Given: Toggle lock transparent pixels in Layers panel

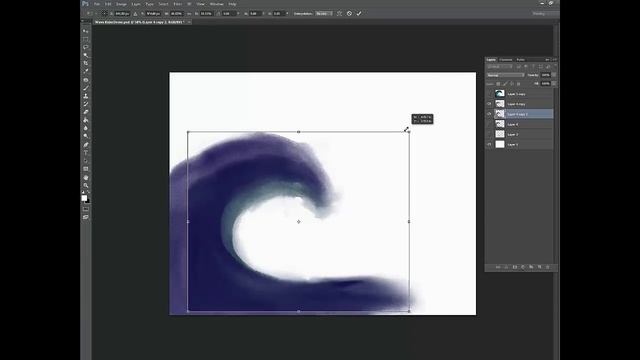Looking at the screenshot, I should coord(498,84).
